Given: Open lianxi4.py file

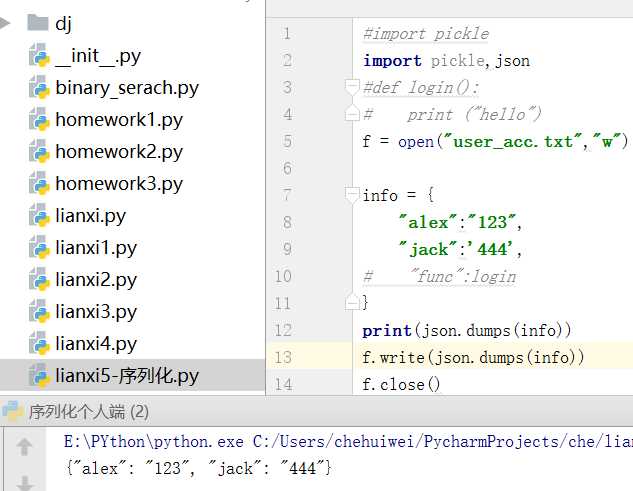Looking at the screenshot, I should (x=96, y=343).
